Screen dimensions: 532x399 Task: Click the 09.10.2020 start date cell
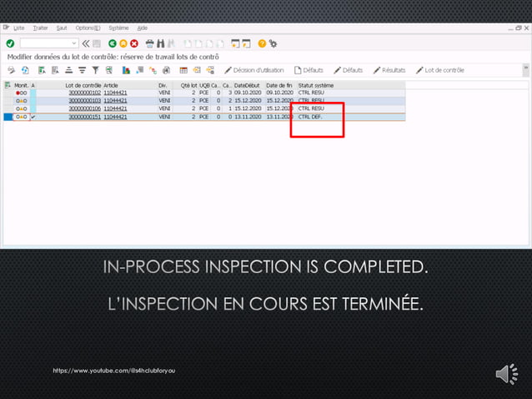[248, 93]
